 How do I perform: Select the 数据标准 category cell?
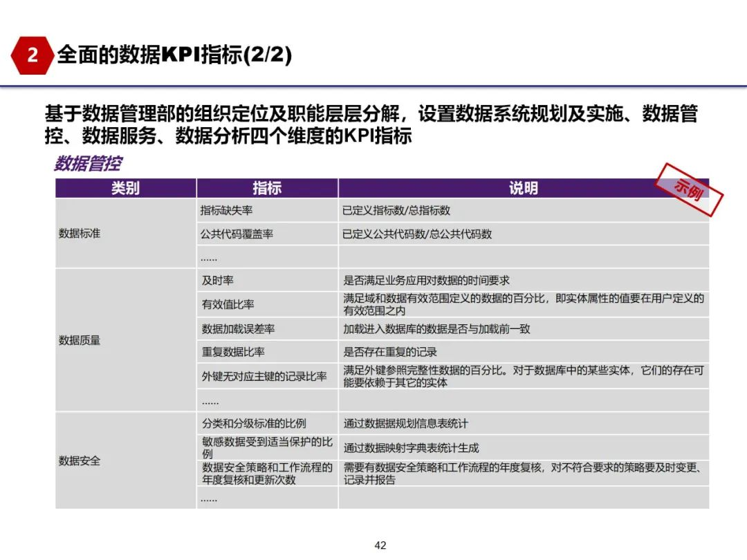126,234
